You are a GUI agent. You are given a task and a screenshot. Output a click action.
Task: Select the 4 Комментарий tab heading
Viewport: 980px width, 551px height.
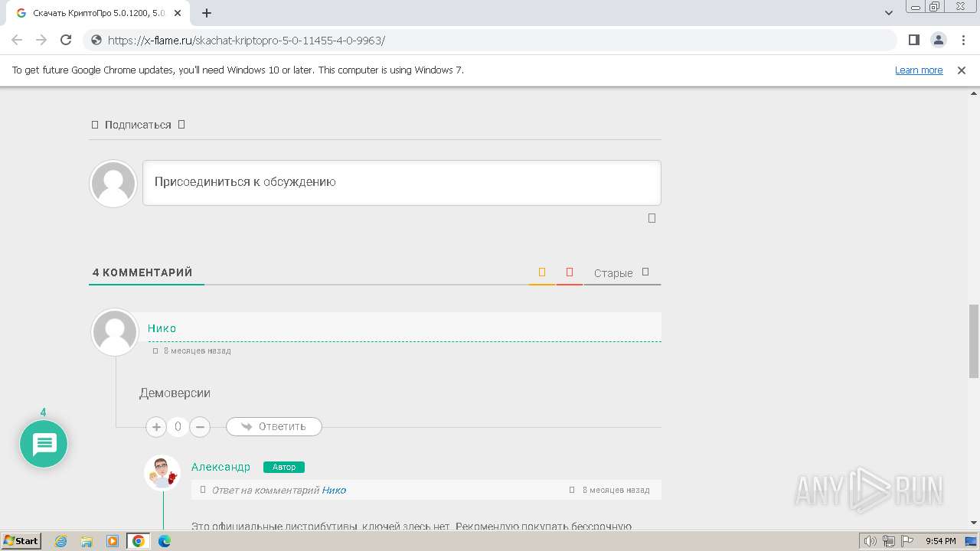click(142, 272)
